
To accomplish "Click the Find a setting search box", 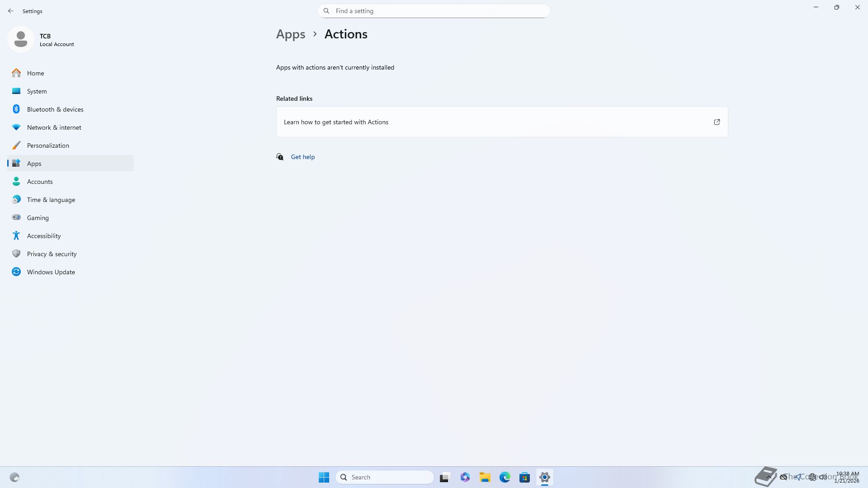I will [x=434, y=11].
